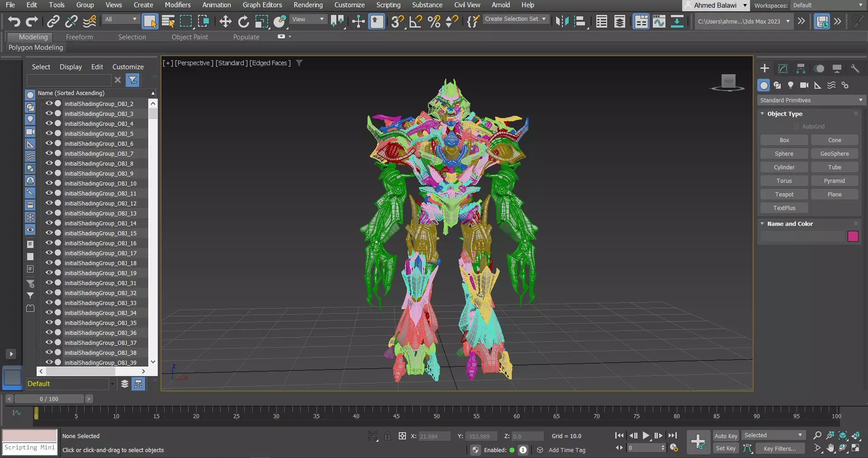Hide initialShadingGroup_OBJ_31 using eye icon

coord(49,282)
